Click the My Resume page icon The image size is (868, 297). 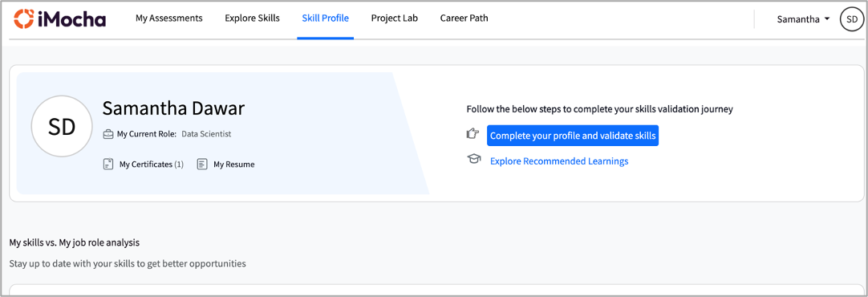click(x=203, y=164)
